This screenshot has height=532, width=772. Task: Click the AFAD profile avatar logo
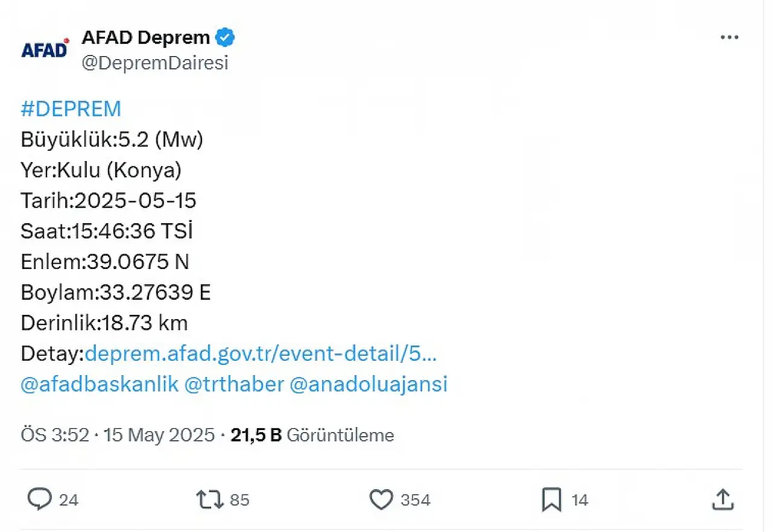pos(45,49)
